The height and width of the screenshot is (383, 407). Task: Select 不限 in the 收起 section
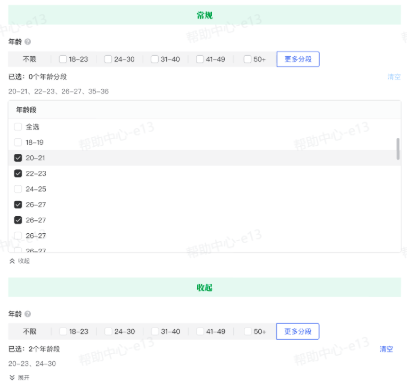[29, 331]
